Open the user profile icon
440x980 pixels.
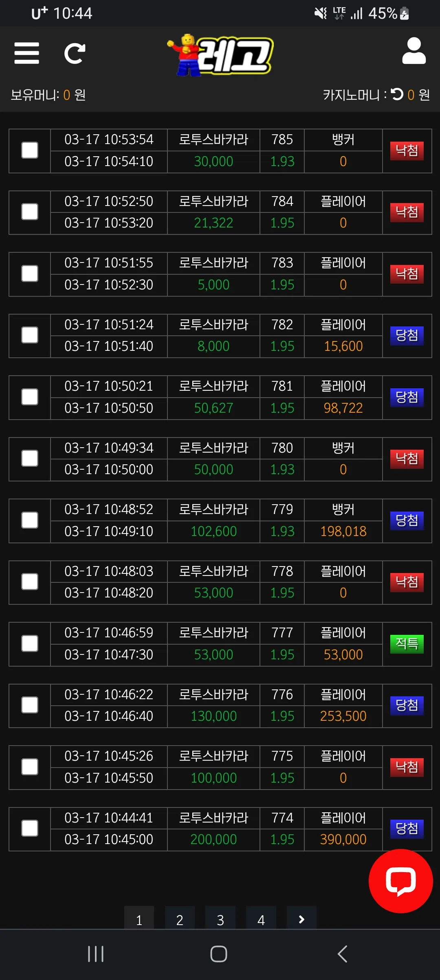click(x=414, y=51)
